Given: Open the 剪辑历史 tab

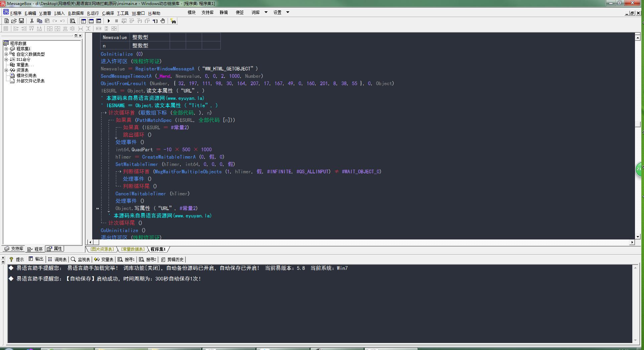Looking at the screenshot, I should [x=172, y=259].
